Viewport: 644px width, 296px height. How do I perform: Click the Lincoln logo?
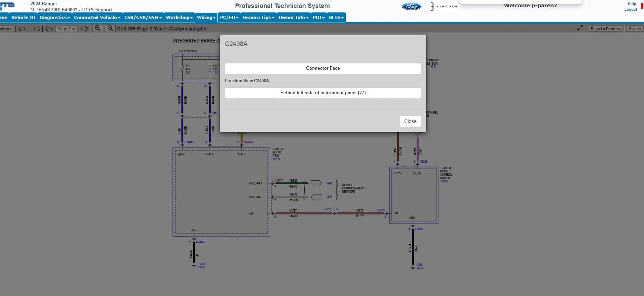coord(444,6)
